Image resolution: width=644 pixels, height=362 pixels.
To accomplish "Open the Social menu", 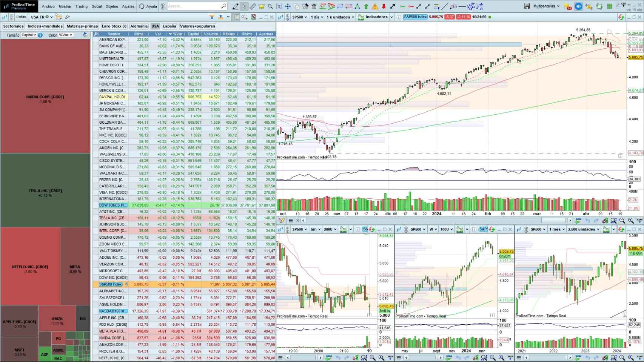I will click(x=97, y=6).
